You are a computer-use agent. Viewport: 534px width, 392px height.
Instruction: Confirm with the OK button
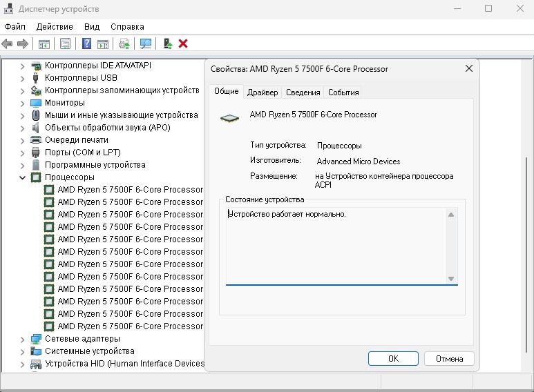click(393, 359)
